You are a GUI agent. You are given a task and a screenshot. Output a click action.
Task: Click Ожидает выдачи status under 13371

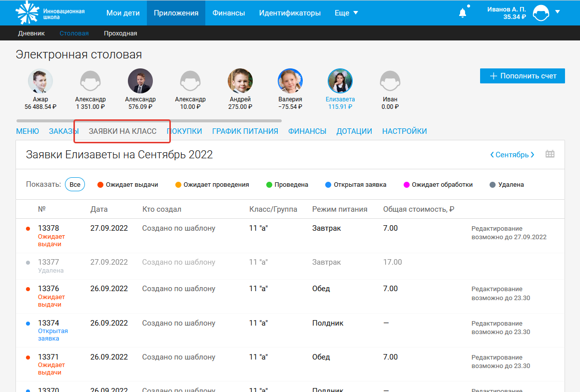coord(51,369)
